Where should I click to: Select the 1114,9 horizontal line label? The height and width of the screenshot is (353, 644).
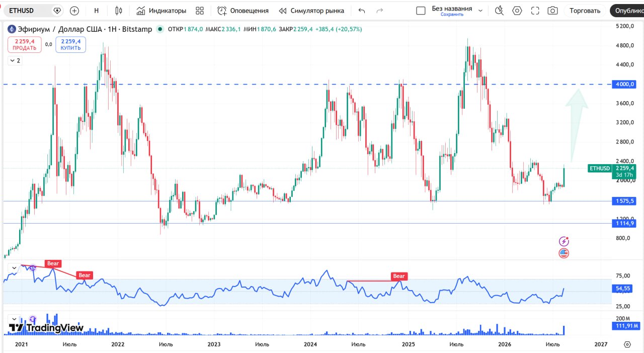coord(624,223)
